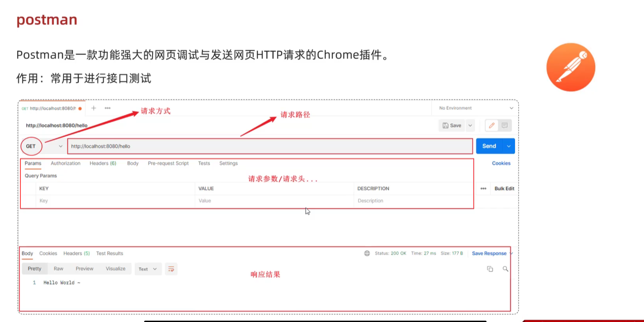Switch to the Authorization tab
This screenshot has width=644, height=322.
click(x=66, y=163)
